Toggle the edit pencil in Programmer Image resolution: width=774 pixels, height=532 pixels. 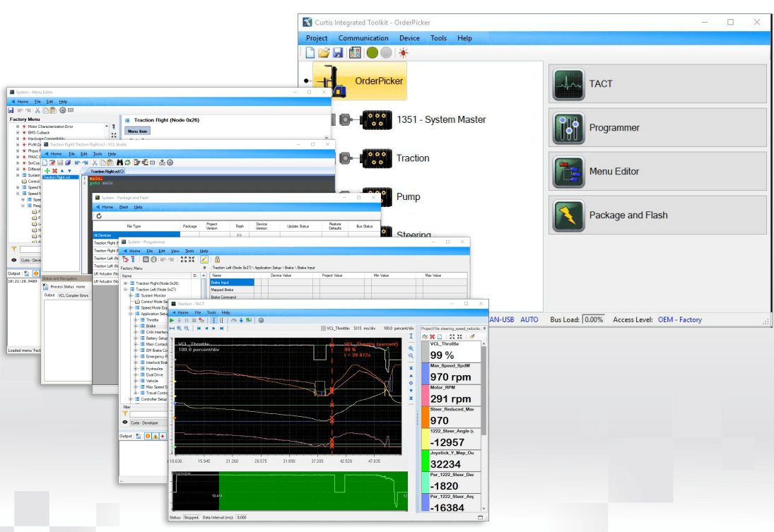(204, 260)
